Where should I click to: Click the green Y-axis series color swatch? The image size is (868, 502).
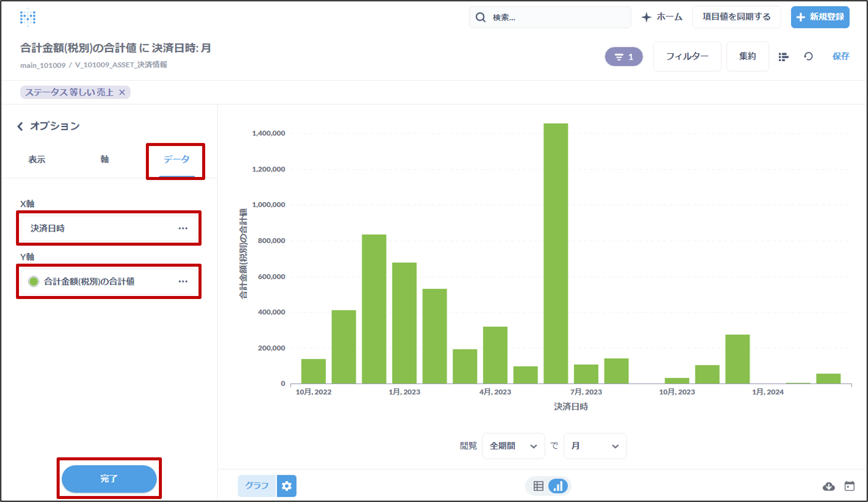34,281
